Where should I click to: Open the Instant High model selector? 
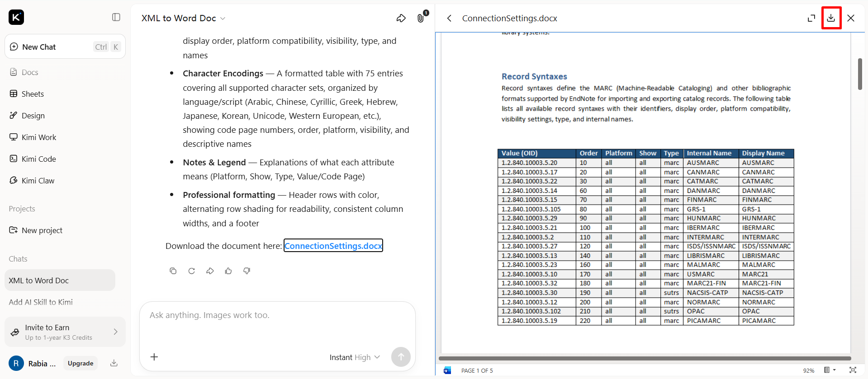tap(355, 357)
